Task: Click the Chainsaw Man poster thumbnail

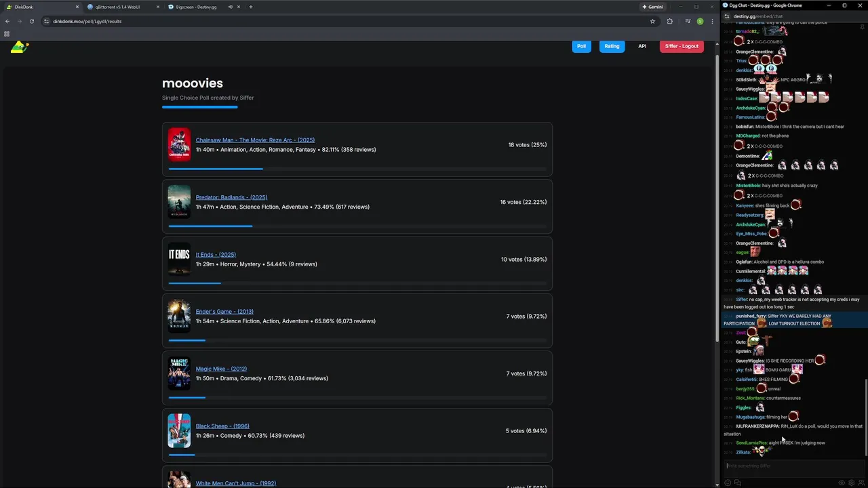Action: pos(179,144)
